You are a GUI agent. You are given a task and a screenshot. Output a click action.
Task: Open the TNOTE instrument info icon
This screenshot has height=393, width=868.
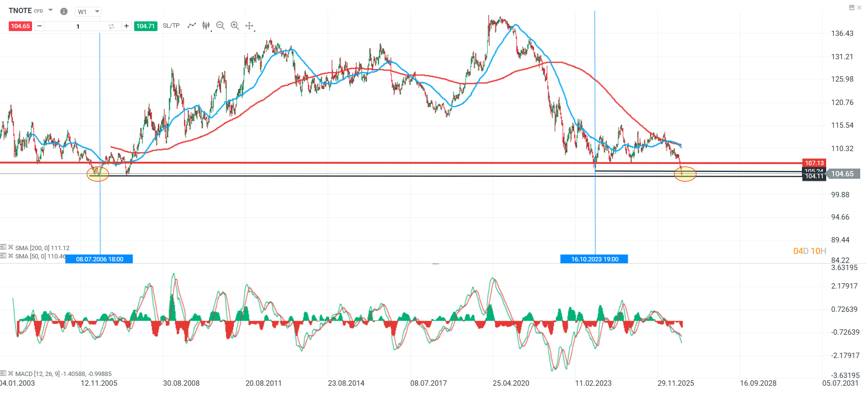pyautogui.click(x=64, y=11)
